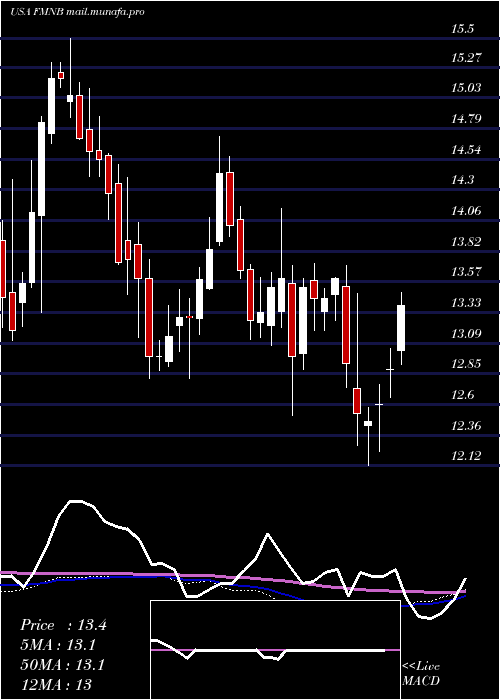Click the 13.57 price axis label
Image resolution: width=500 pixels, height=700 pixels.
467,271
